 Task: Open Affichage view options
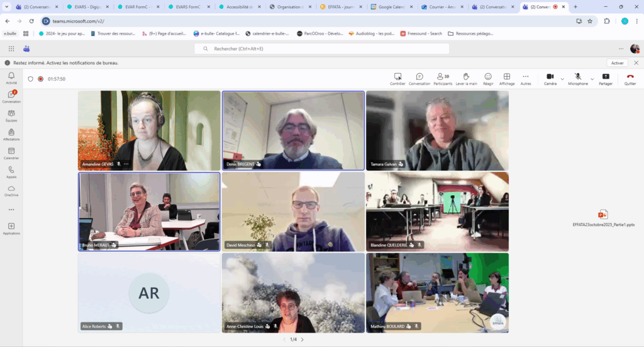tap(506, 77)
